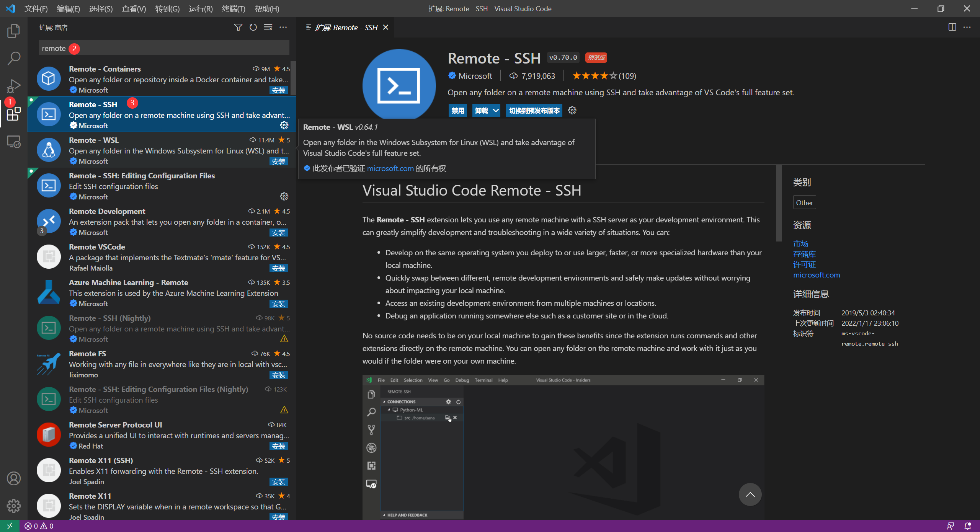Click 切换到预发布版本 button
980x532 pixels.
coord(534,111)
